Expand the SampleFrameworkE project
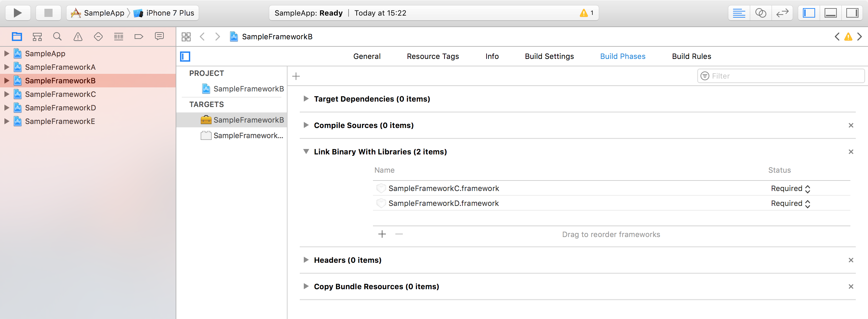Screen dimensions: 868x319 (x=6, y=121)
